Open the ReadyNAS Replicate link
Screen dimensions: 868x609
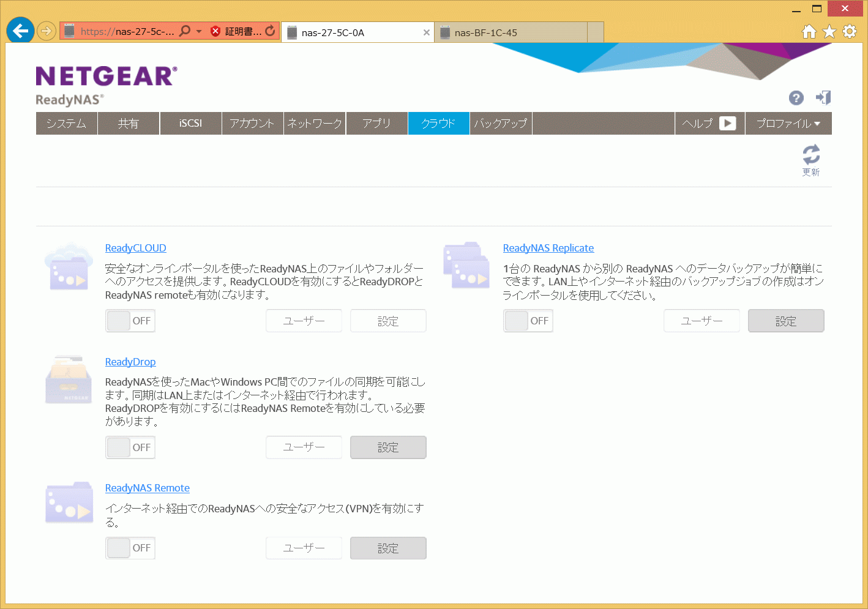click(x=548, y=248)
